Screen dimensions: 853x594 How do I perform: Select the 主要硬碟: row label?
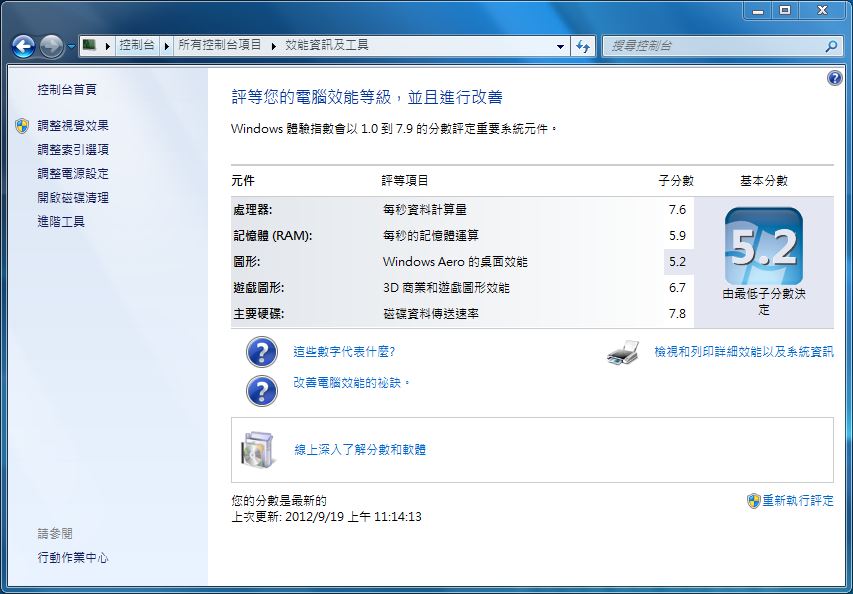pyautogui.click(x=258, y=314)
